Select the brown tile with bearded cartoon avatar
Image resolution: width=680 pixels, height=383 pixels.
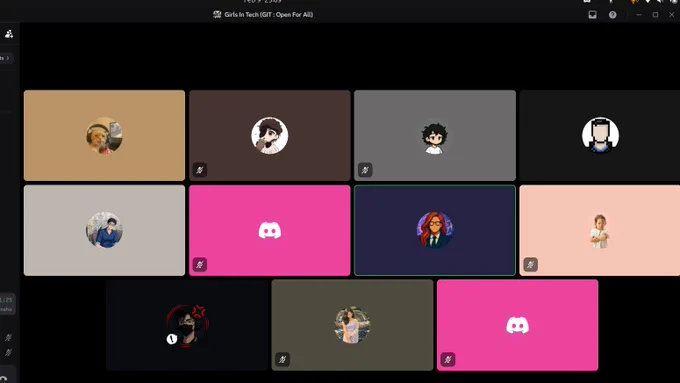(270, 135)
